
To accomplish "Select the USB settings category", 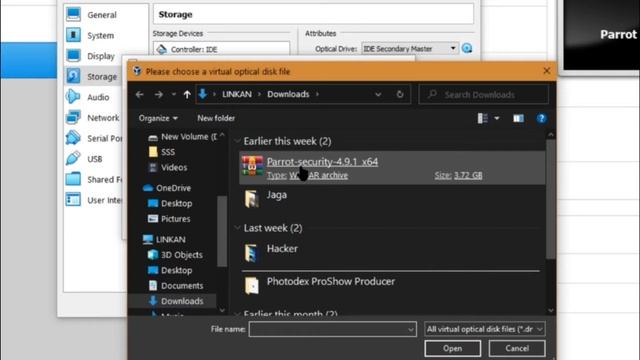I will point(94,159).
